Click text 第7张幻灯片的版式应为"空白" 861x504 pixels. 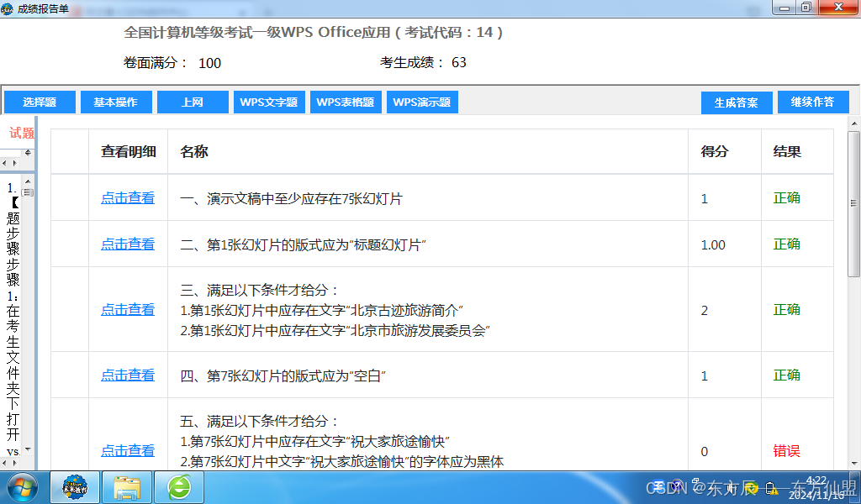[x=283, y=376]
